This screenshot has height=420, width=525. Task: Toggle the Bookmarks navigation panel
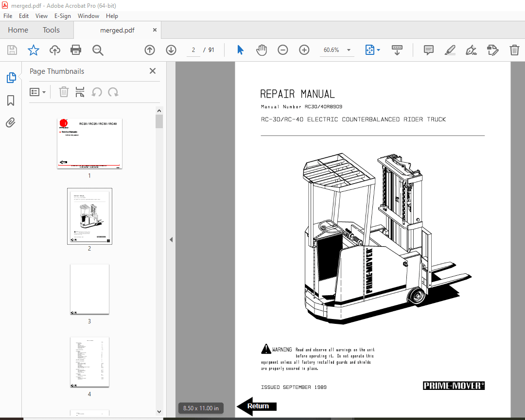point(11,101)
